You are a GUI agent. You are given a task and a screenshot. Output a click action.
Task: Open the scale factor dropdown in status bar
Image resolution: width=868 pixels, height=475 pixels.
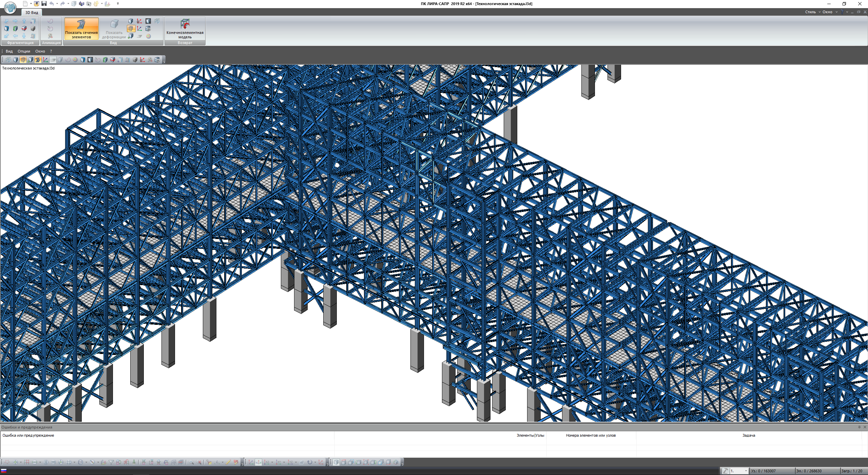pyautogui.click(x=746, y=471)
